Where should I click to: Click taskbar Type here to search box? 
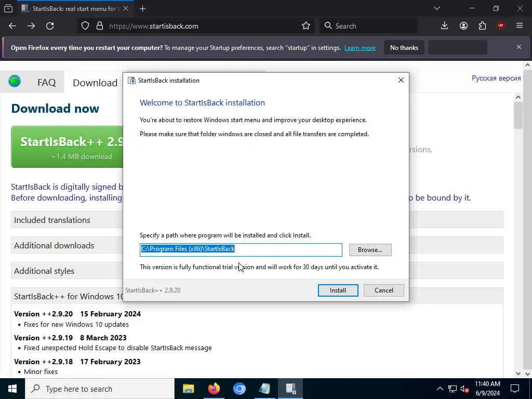coord(100,389)
